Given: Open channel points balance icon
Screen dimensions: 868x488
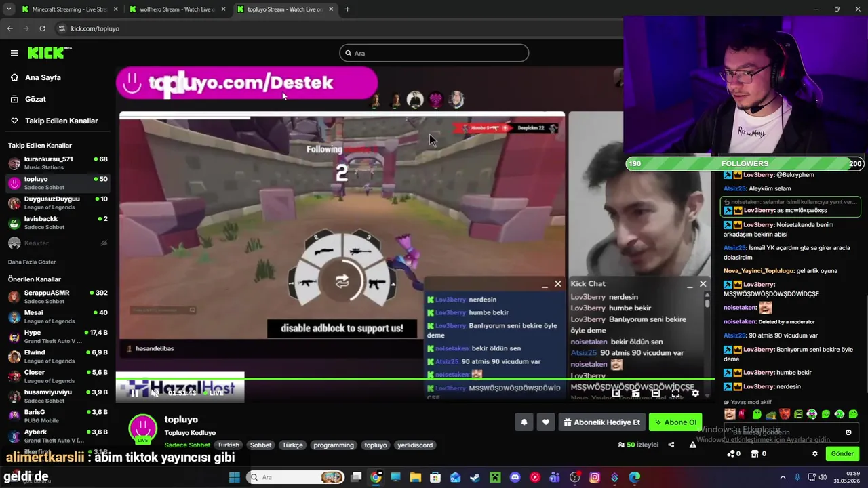Looking at the screenshot, I should click(731, 454).
